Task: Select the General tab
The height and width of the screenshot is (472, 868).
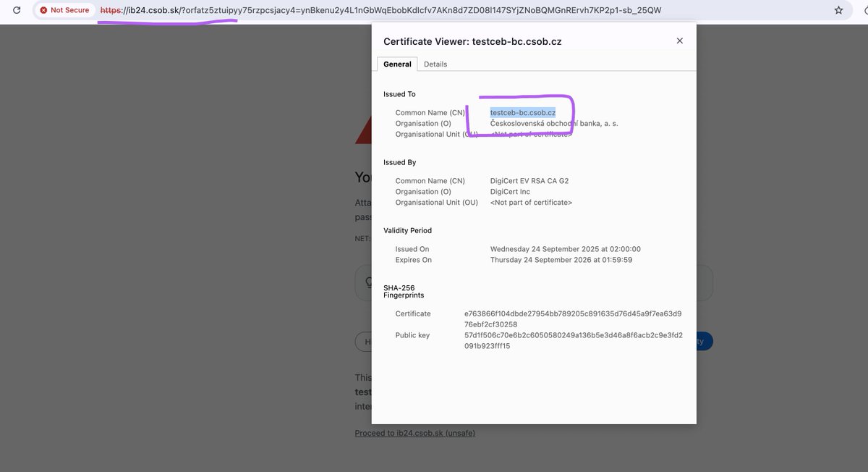Action: pos(397,64)
